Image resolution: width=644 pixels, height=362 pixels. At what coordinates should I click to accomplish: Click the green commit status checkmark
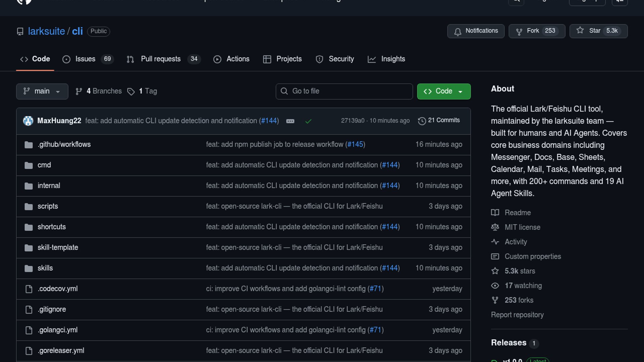(x=308, y=121)
